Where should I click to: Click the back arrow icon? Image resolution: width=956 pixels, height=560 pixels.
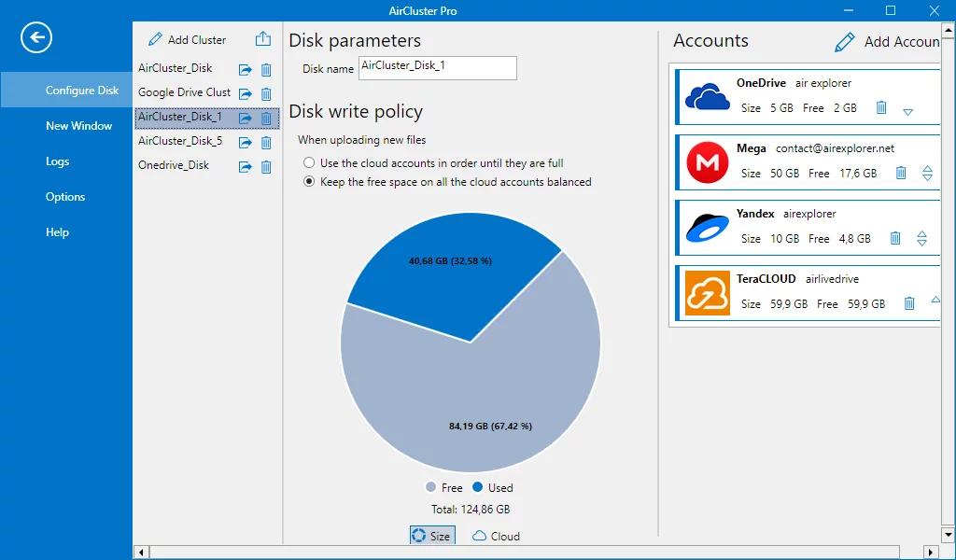36,37
